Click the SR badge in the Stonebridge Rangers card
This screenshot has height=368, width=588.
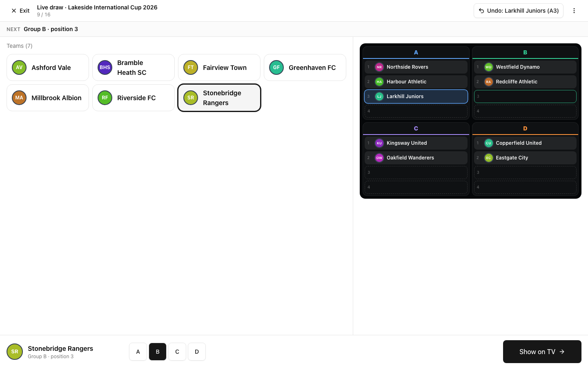point(191,98)
